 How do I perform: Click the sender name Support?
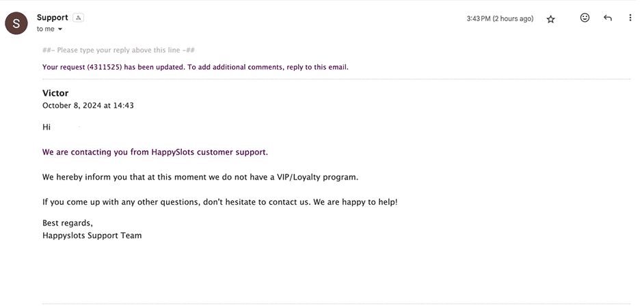tap(52, 17)
